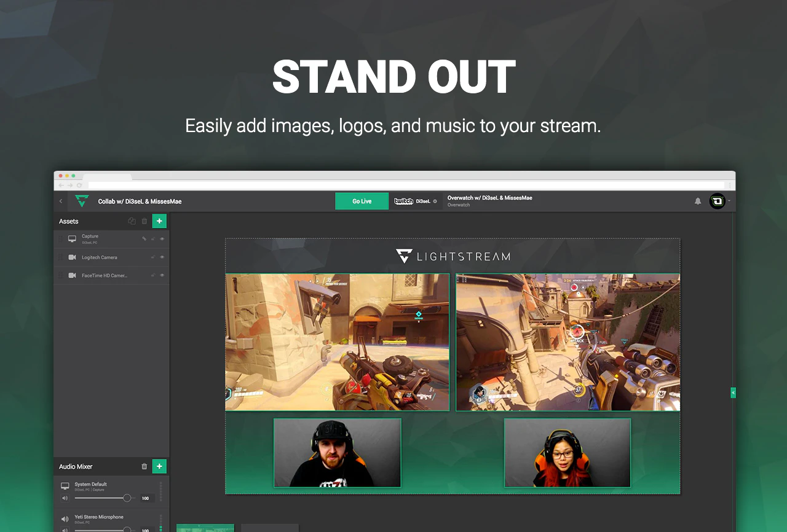Toggle visibility of the Capture asset
Image resolution: width=787 pixels, height=532 pixels.
tap(162, 238)
